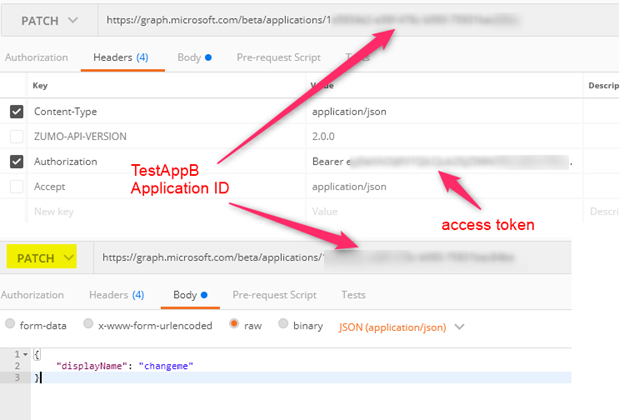Toggle the Authorization header row checkbox

click(16, 161)
